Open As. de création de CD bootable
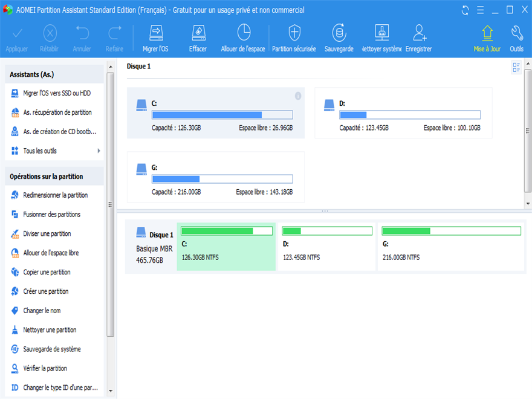This screenshot has height=399, width=532. (54, 132)
